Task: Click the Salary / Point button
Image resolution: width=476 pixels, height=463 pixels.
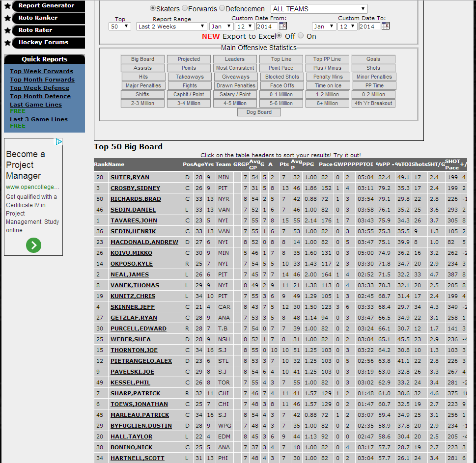Action: pos(235,94)
